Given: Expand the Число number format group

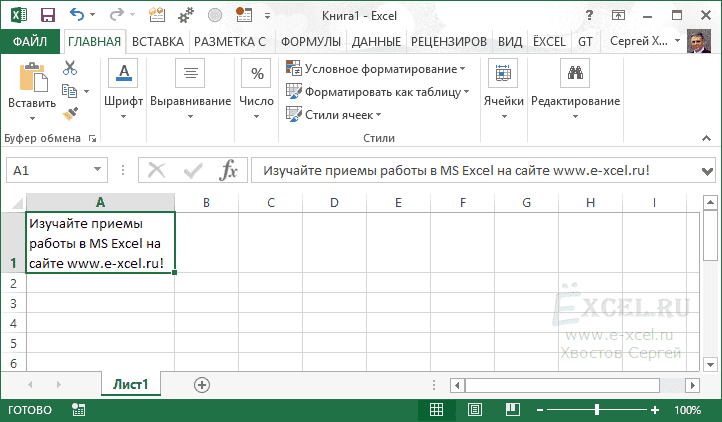Looking at the screenshot, I should coord(256,90).
